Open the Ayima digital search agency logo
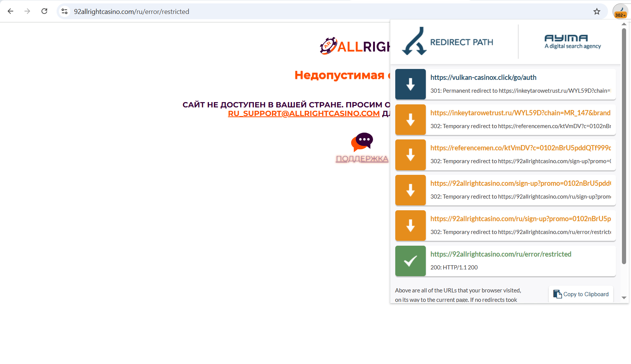The image size is (631, 364). (573, 41)
